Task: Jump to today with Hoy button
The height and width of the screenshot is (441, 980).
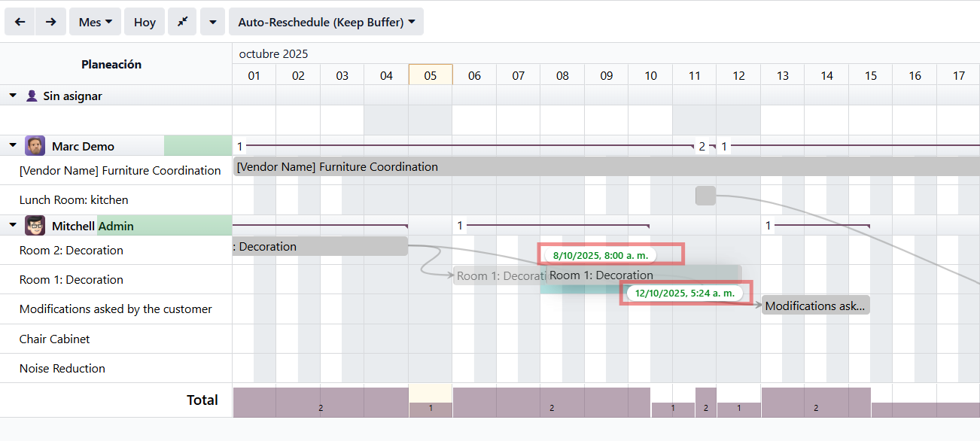Action: click(145, 22)
